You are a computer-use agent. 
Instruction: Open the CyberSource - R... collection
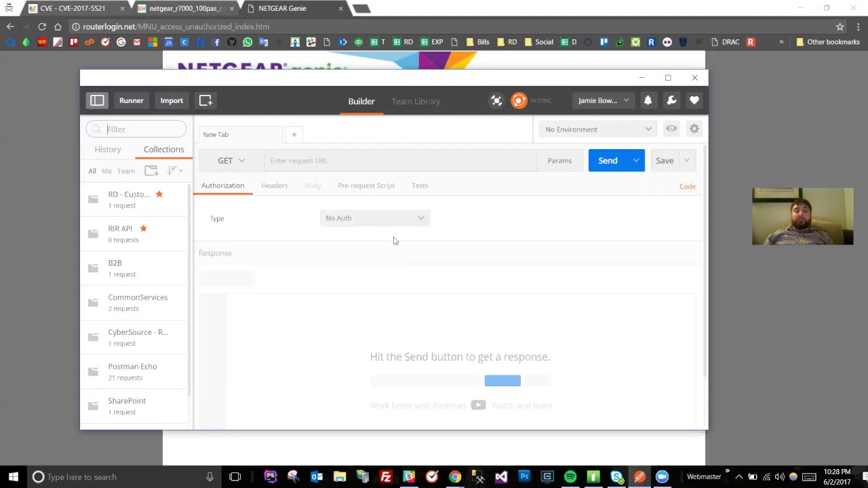click(x=134, y=338)
